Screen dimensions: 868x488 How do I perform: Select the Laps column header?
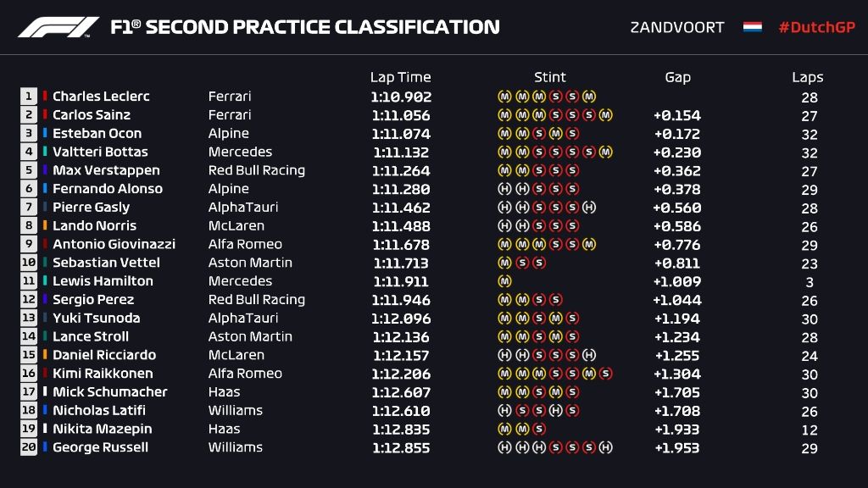click(808, 77)
